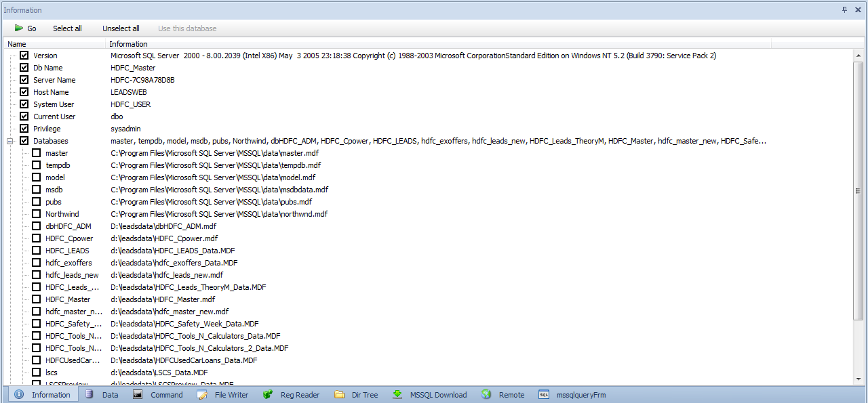The image size is (868, 403).
Task: Check the pubs database checkbox
Action: tap(37, 202)
